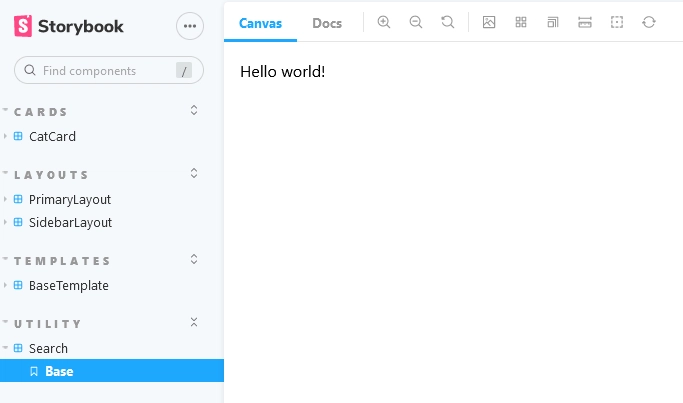Click the magnifier icon in search box
The height and width of the screenshot is (403, 683).
pos(30,70)
